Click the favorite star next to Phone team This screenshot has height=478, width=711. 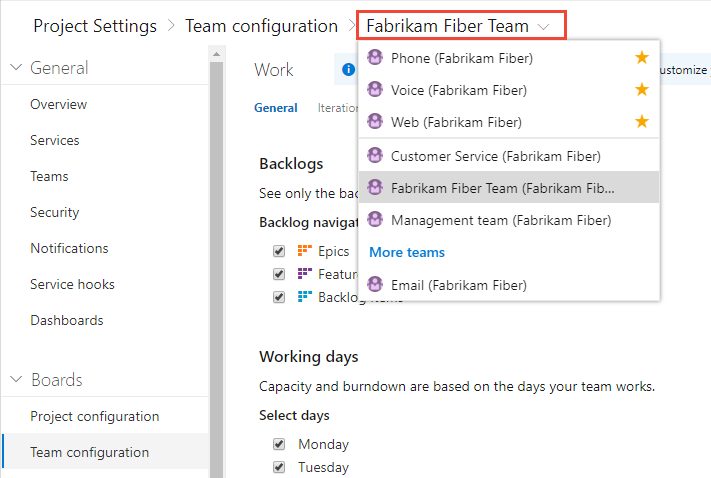click(642, 58)
